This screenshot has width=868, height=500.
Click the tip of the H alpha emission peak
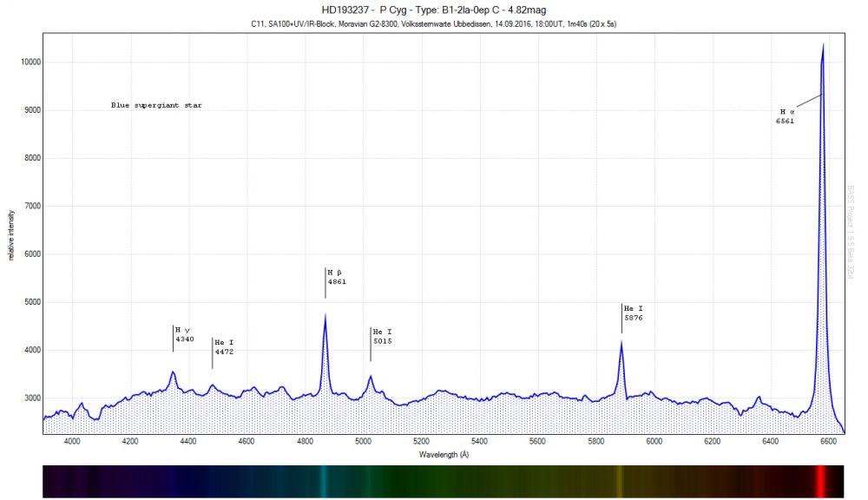point(823,45)
